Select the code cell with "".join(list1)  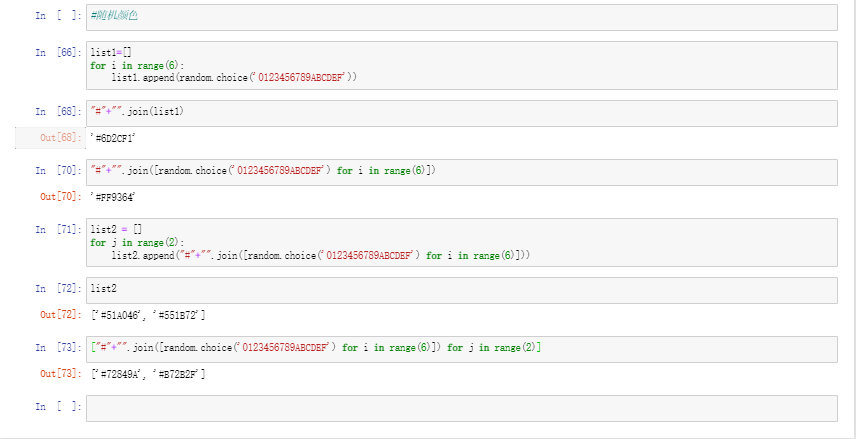point(460,111)
